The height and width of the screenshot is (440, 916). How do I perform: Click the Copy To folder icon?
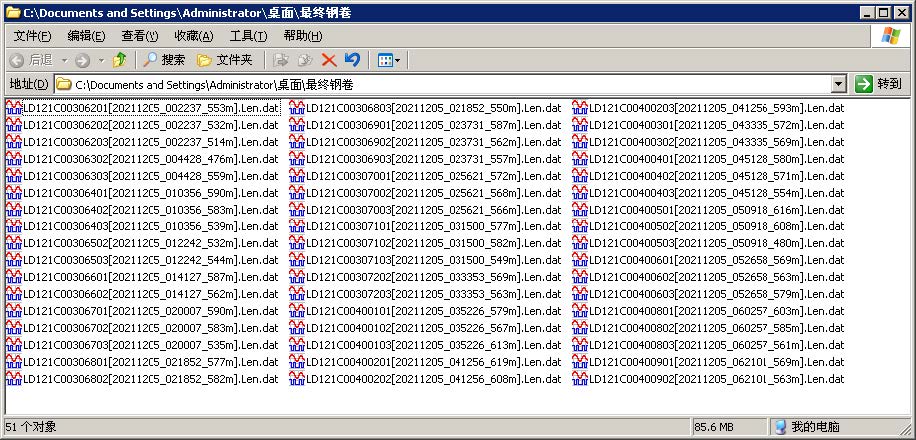point(305,60)
